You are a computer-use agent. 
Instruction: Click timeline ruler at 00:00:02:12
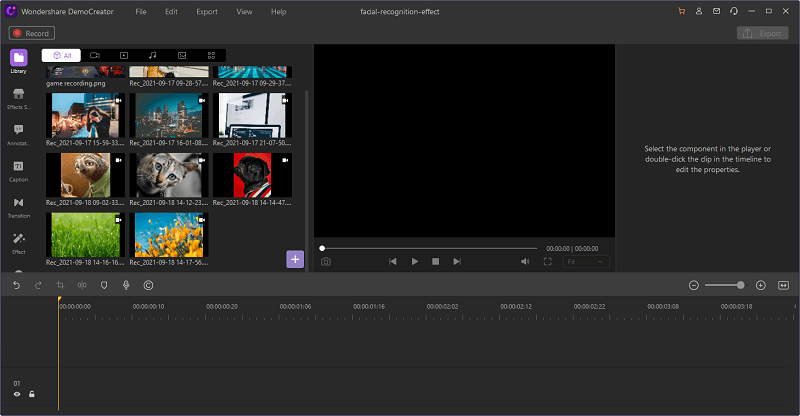[x=516, y=306]
